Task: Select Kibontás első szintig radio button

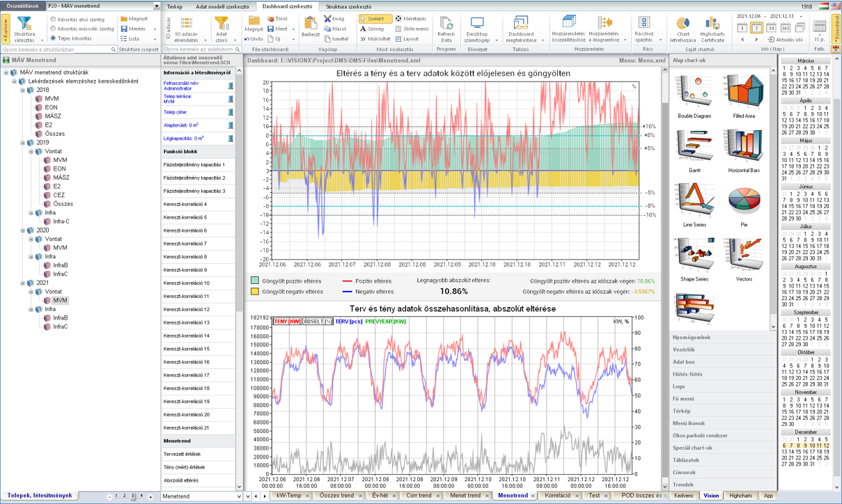Action: click(x=53, y=19)
